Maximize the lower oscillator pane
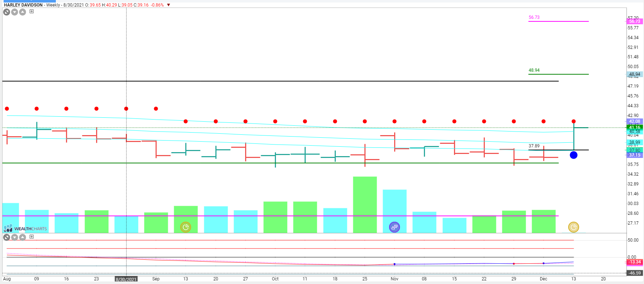The image size is (644, 284). [7, 237]
